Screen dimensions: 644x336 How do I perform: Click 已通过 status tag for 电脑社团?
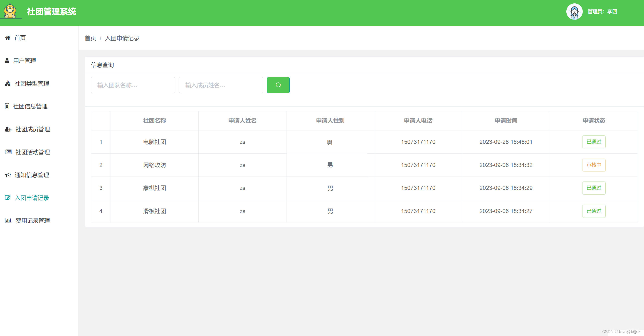pyautogui.click(x=594, y=142)
